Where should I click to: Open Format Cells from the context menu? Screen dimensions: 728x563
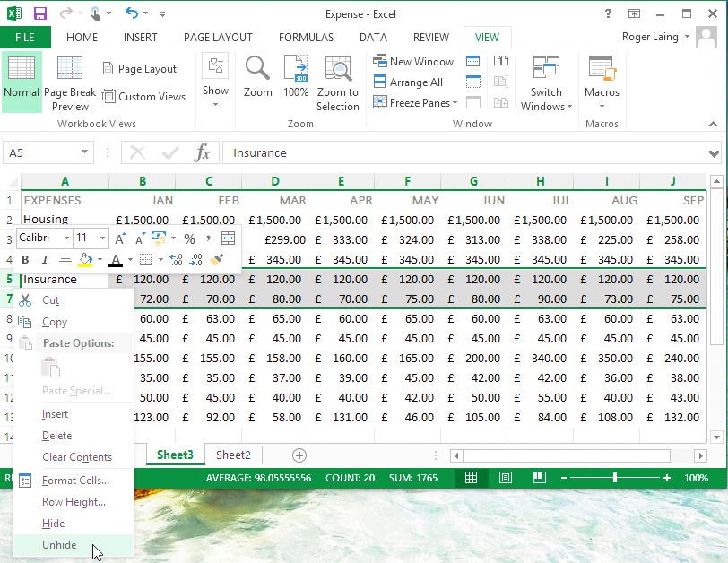coord(75,480)
